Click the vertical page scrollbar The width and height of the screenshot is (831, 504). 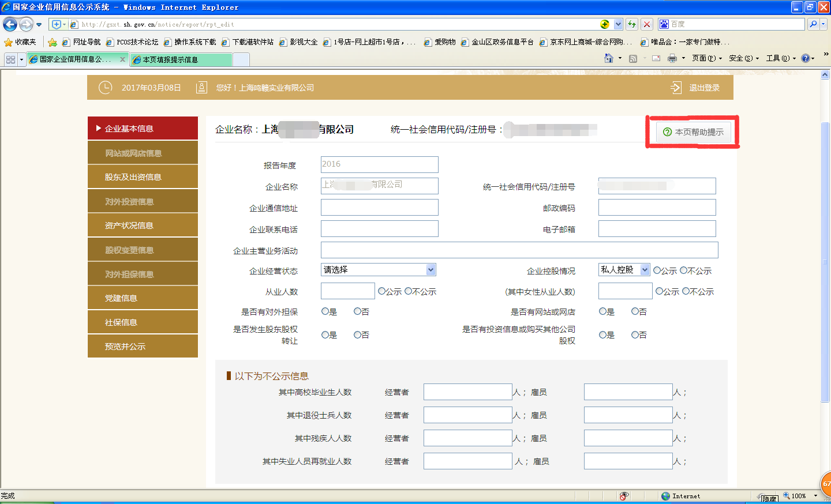click(x=825, y=259)
